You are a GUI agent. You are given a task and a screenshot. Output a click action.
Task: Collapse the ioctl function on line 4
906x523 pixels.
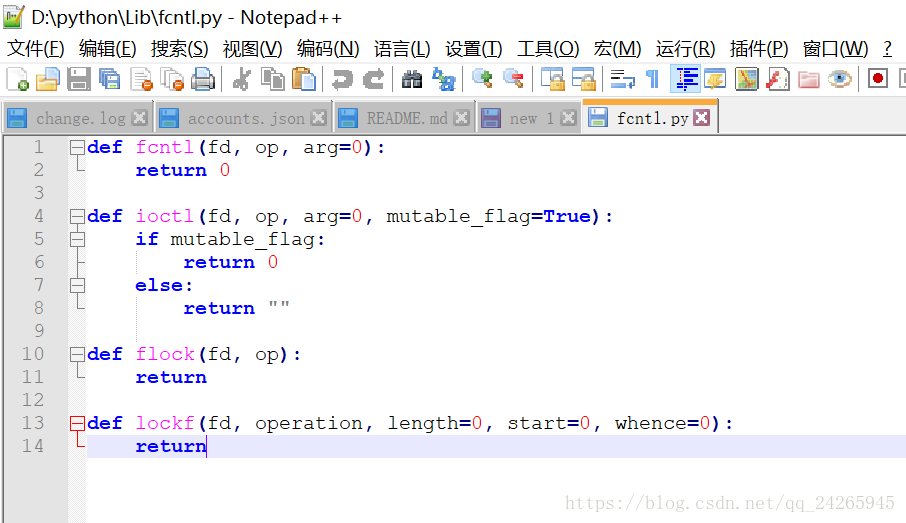[77, 217]
